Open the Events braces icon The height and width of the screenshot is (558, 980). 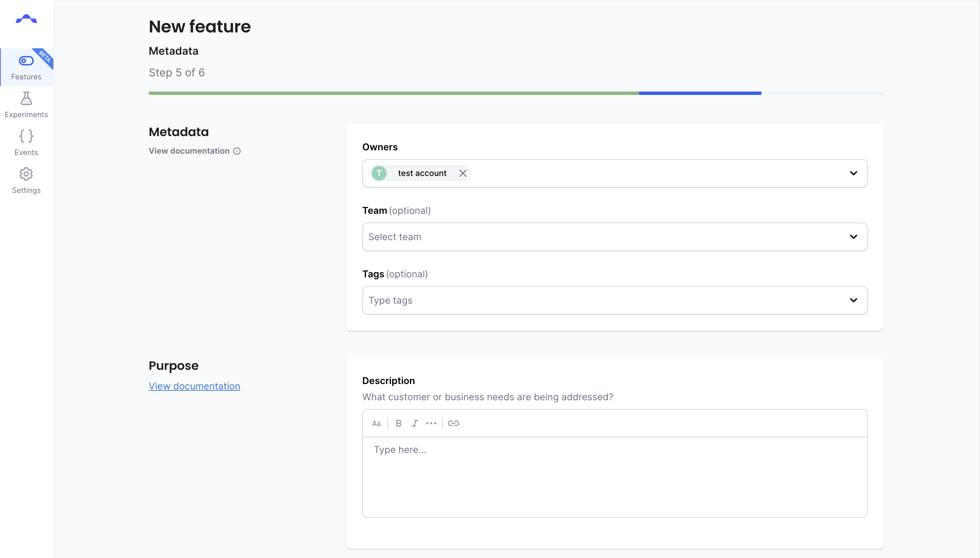[26, 136]
